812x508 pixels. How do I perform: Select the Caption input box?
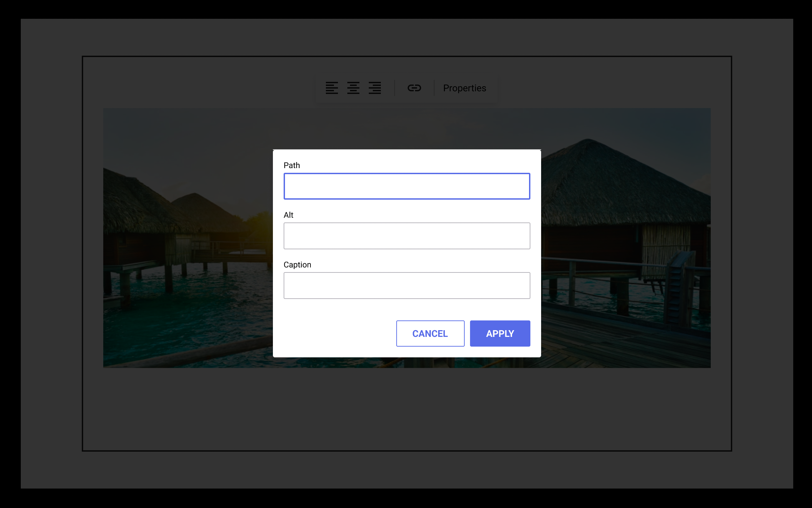click(407, 285)
